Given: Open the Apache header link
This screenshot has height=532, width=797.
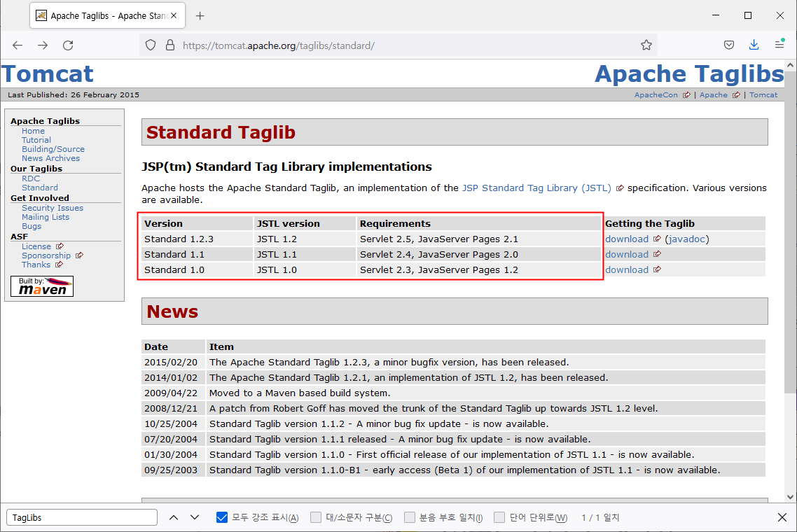Looking at the screenshot, I should click(x=713, y=95).
